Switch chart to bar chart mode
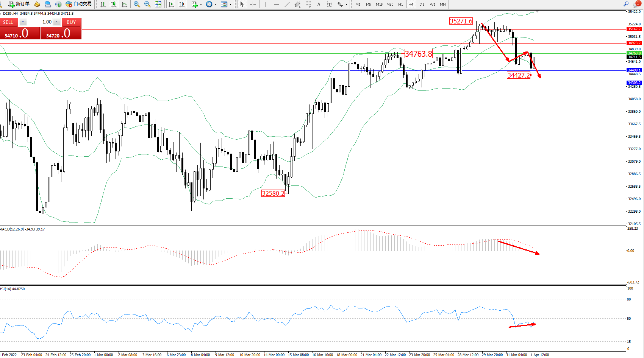The image size is (644, 358). [103, 4]
